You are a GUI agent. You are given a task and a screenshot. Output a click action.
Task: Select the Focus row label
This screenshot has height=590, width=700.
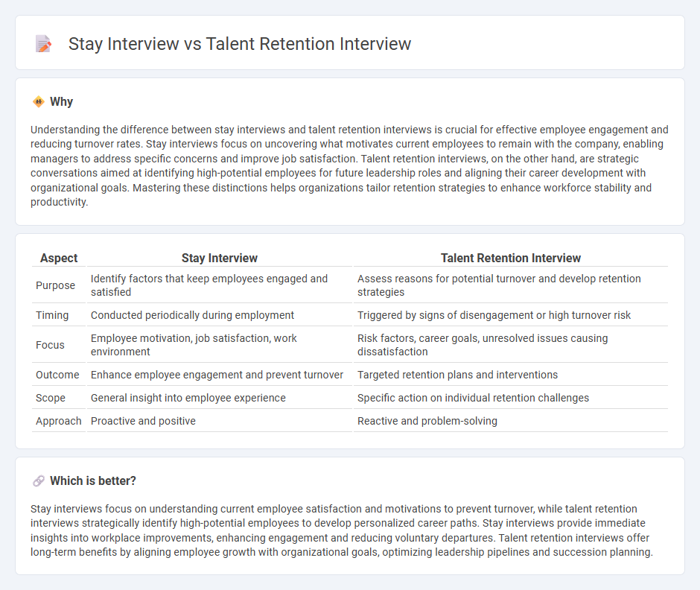point(50,345)
